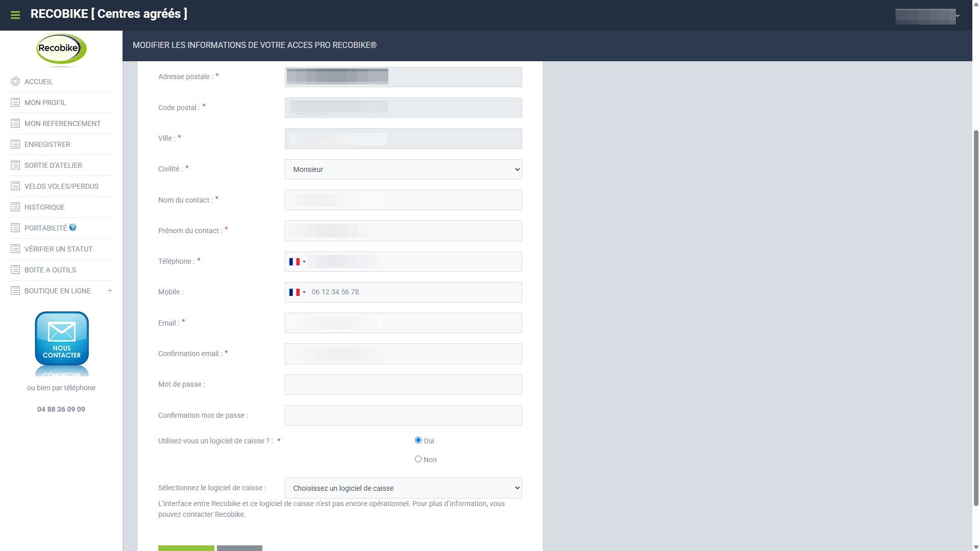Open VELOS VOLES/PERDUS menu item
This screenshot has width=980, height=551.
click(61, 186)
